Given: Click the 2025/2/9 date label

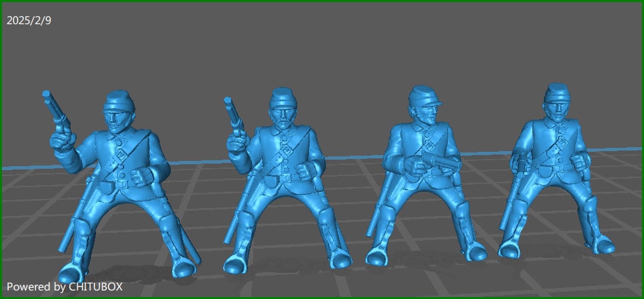Looking at the screenshot, I should pos(29,21).
